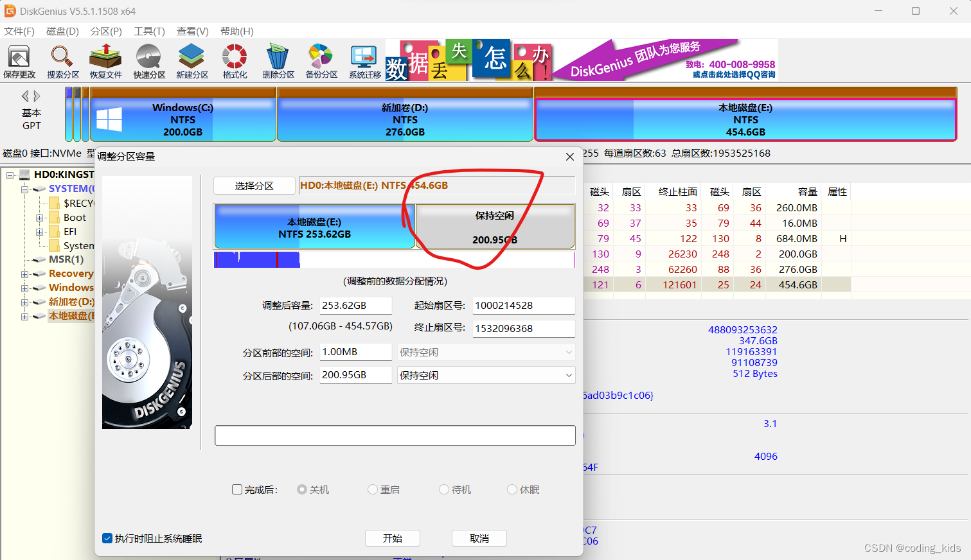Click the 开始 button to start resizing

tap(393, 538)
